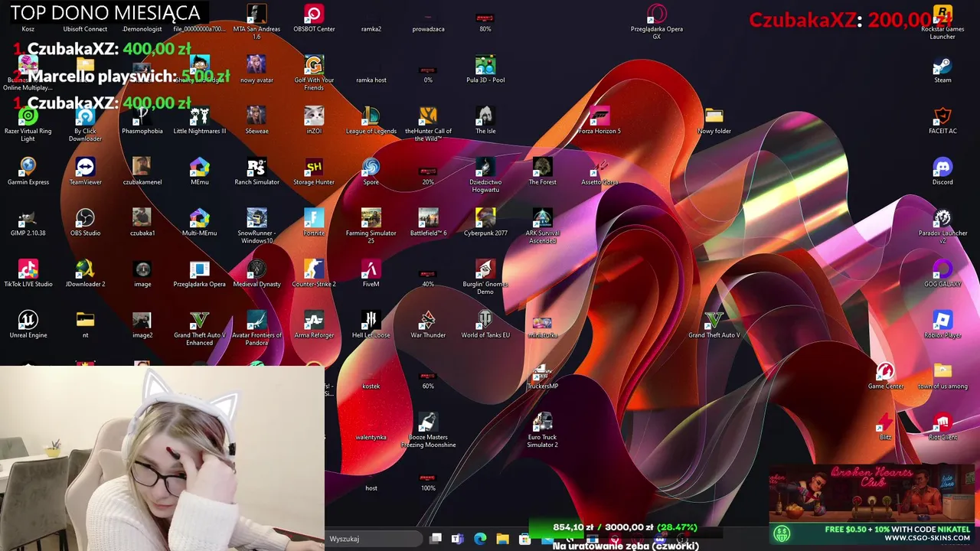Select the Rockstar Games Launcher icon

coord(942,15)
